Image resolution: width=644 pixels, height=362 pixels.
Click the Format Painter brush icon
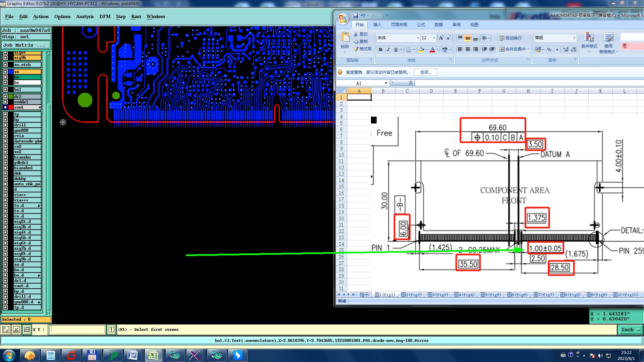356,49
